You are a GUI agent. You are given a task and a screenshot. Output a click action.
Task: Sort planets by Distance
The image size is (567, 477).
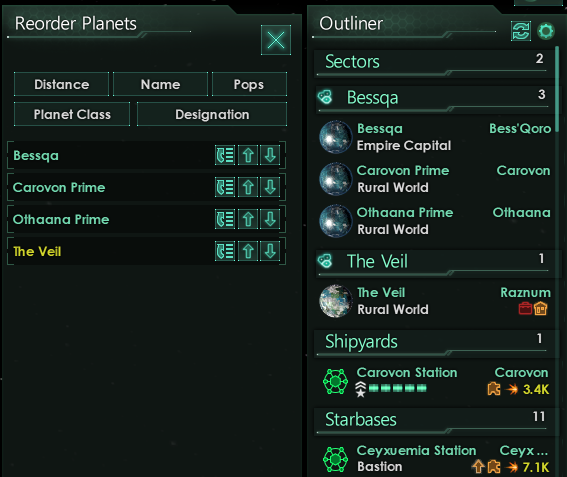pos(61,84)
